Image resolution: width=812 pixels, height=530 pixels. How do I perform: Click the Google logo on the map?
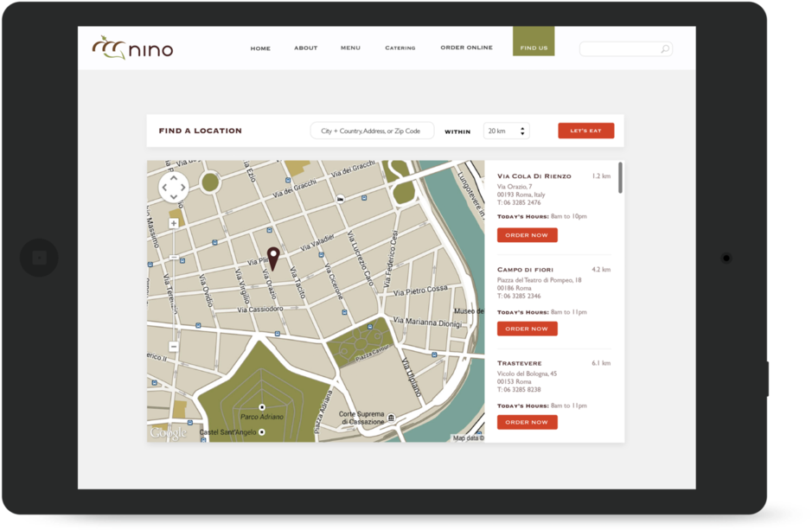pos(168,431)
